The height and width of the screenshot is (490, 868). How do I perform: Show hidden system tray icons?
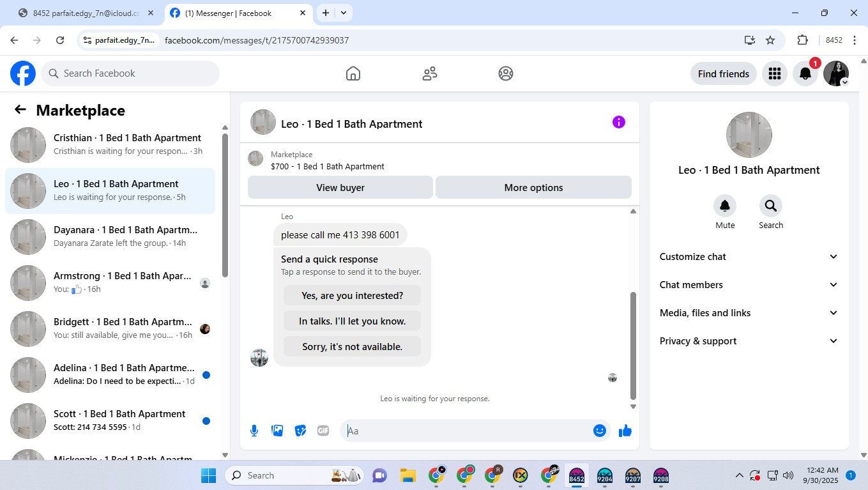tap(740, 475)
